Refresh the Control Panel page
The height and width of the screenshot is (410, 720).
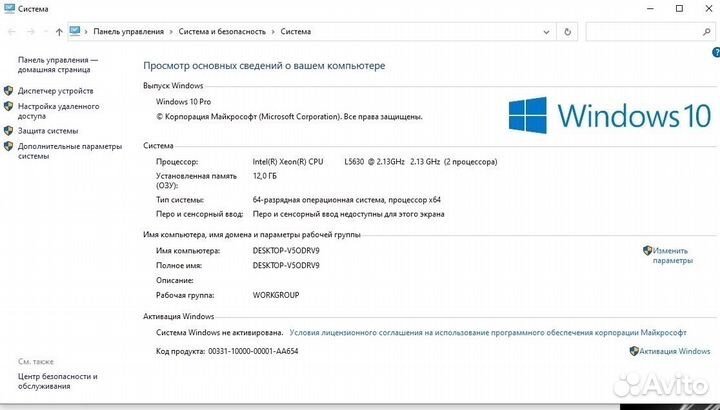[568, 32]
